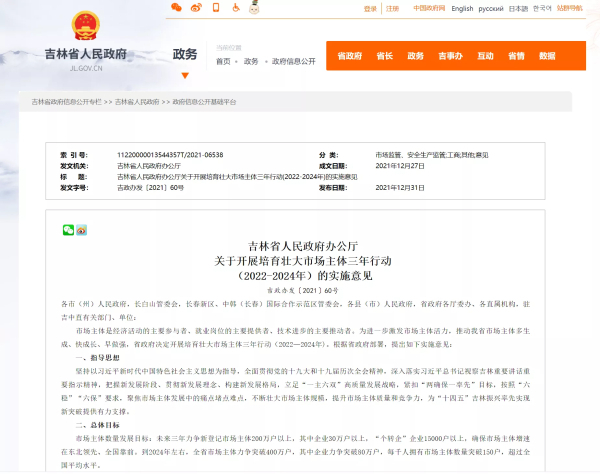Open the accessibility wheelchair icon
This screenshot has width=600, height=474.
236,8
